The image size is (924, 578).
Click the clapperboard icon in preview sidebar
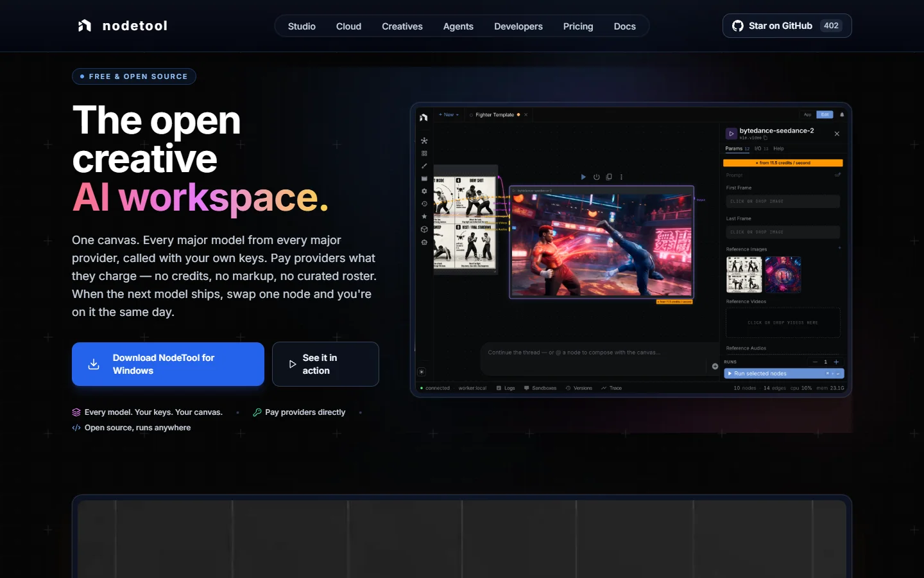click(424, 179)
